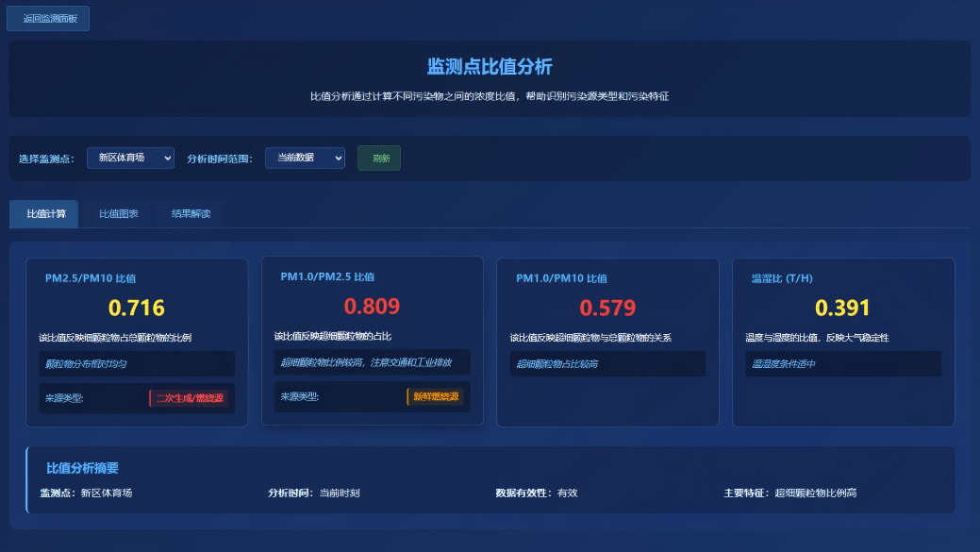Open the 选择监测点 dropdown showing 新区体育场
Viewport: 980px width, 552px height.
coord(130,159)
